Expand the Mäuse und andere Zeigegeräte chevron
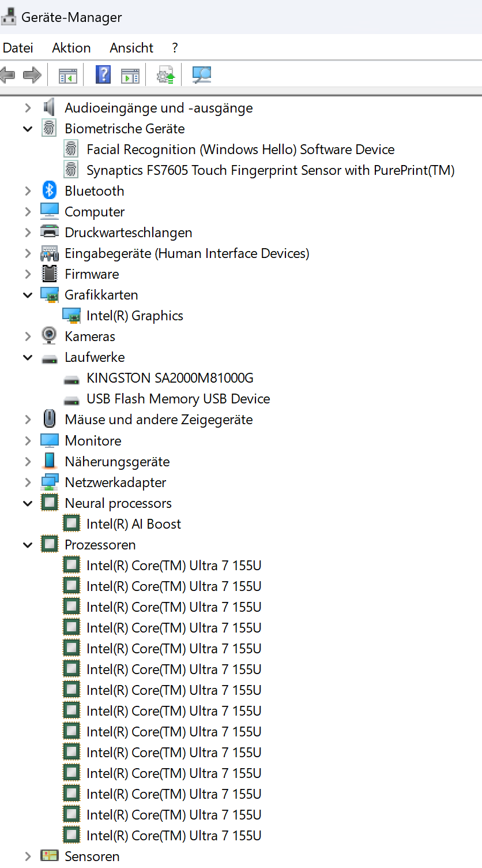 tap(28, 419)
